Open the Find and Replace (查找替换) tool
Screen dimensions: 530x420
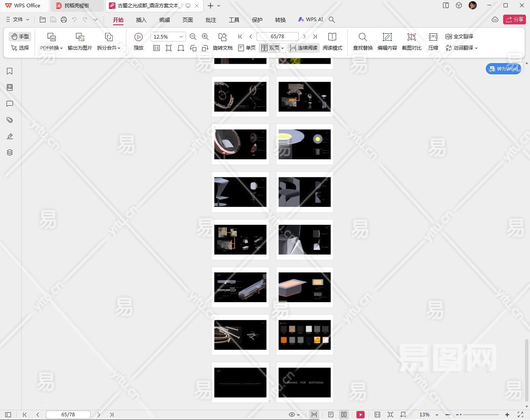pos(363,37)
